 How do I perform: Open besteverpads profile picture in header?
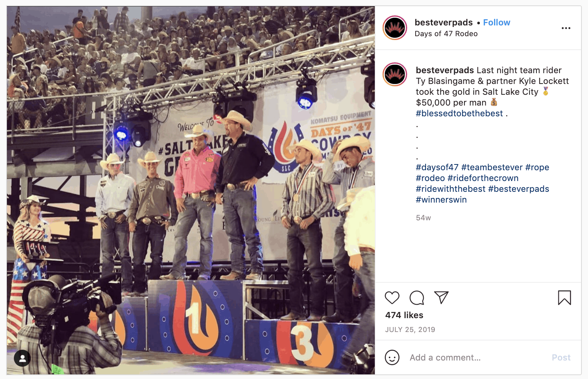pyautogui.click(x=395, y=28)
